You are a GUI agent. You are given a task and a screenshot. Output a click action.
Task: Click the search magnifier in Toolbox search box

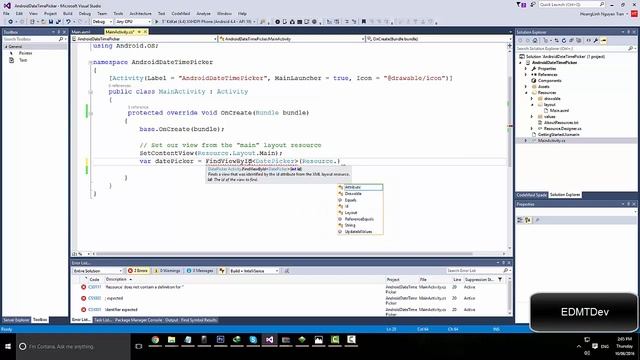click(61, 39)
